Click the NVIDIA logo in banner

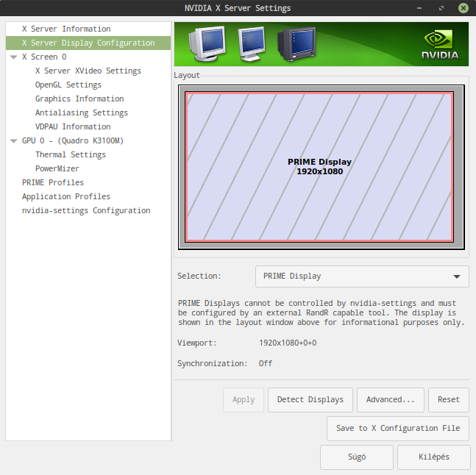coord(441,45)
